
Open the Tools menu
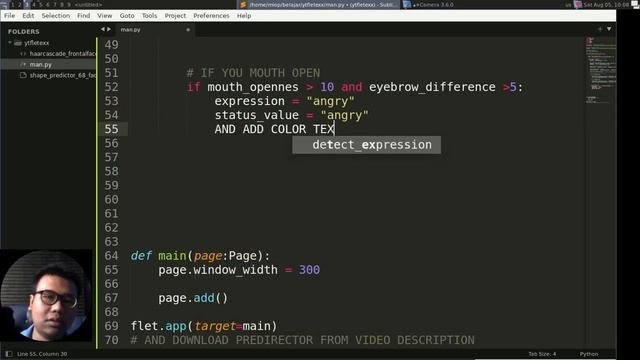tap(149, 16)
